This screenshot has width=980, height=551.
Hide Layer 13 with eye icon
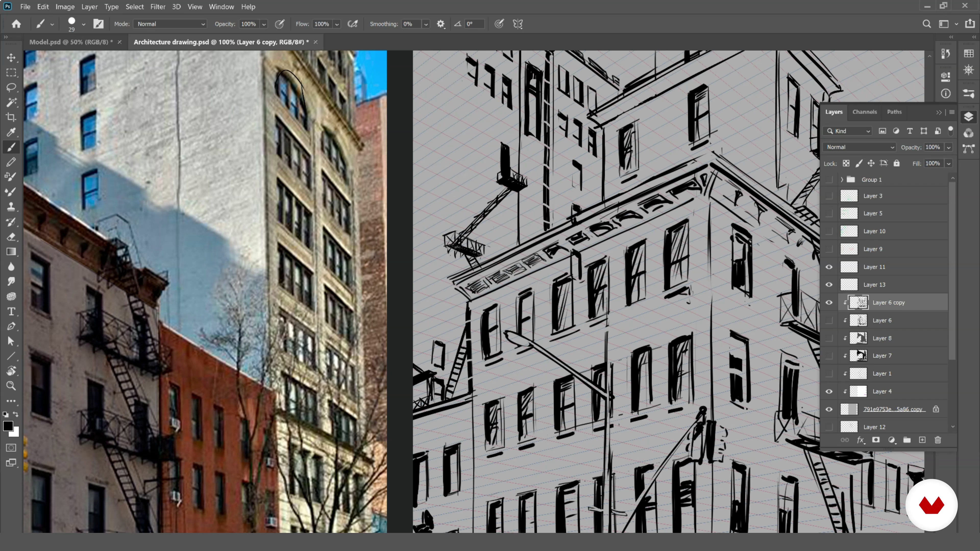click(x=829, y=285)
